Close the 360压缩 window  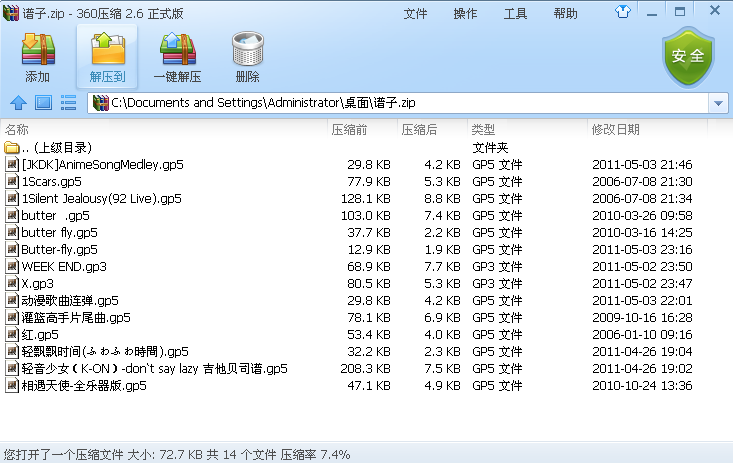[714, 10]
